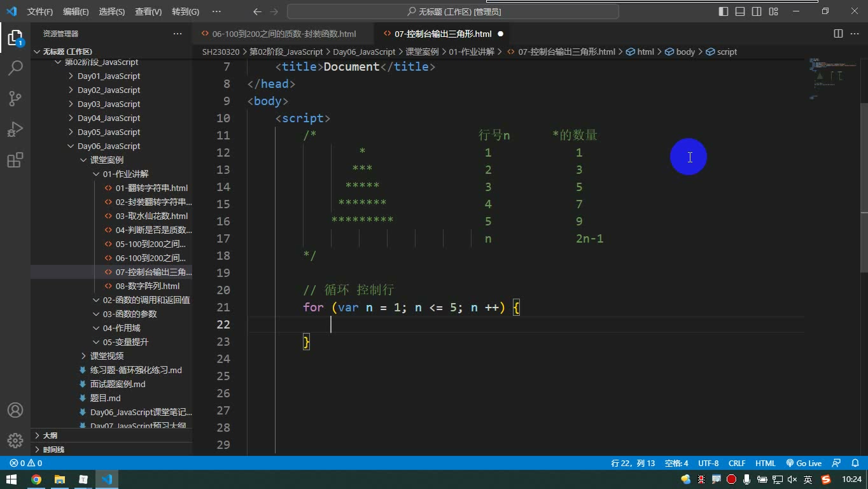Open 08-数字阵列.html in the explorer
This screenshot has width=868, height=489.
tap(147, 286)
